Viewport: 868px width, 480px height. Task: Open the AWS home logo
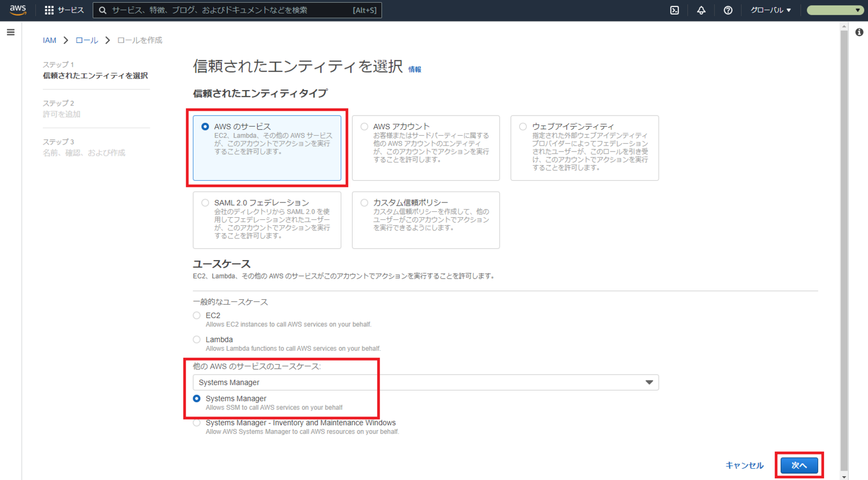(18, 10)
